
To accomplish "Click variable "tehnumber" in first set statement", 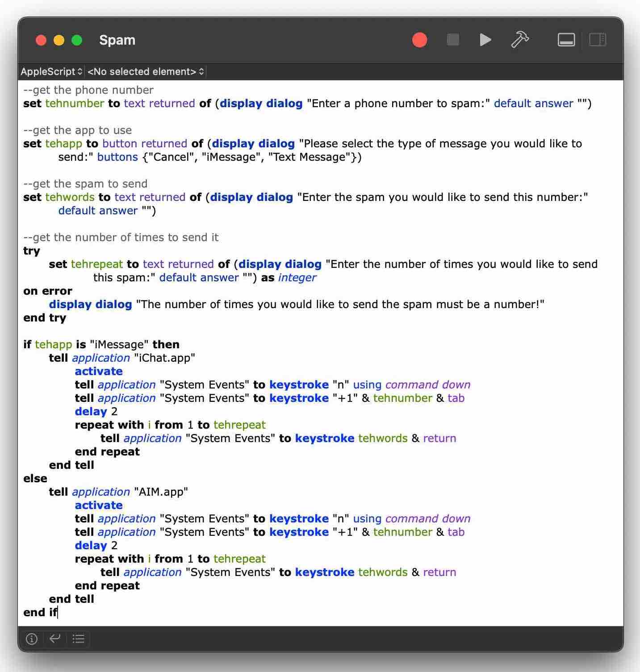I will 75,104.
